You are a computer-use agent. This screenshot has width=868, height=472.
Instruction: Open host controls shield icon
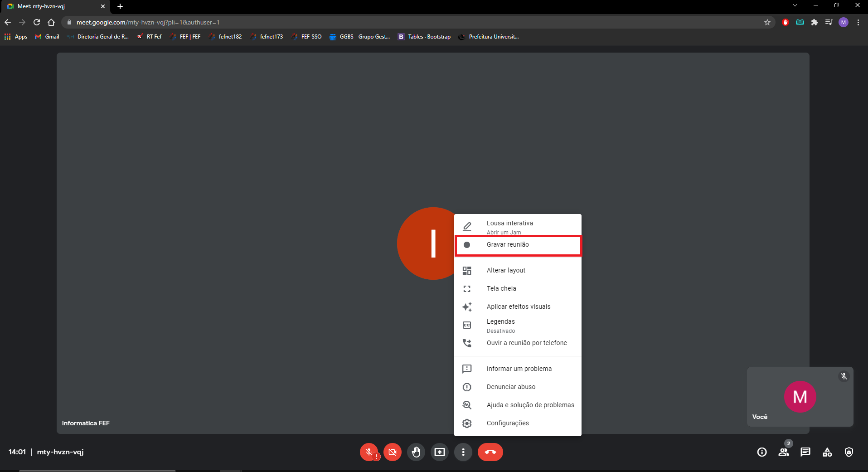[x=849, y=452]
